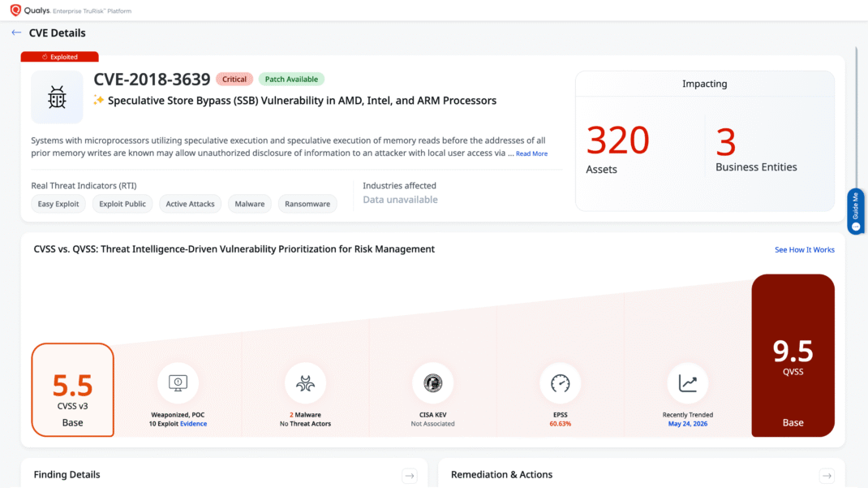The width and height of the screenshot is (868, 488).
Task: Click the Exploited red badge
Action: click(60, 57)
